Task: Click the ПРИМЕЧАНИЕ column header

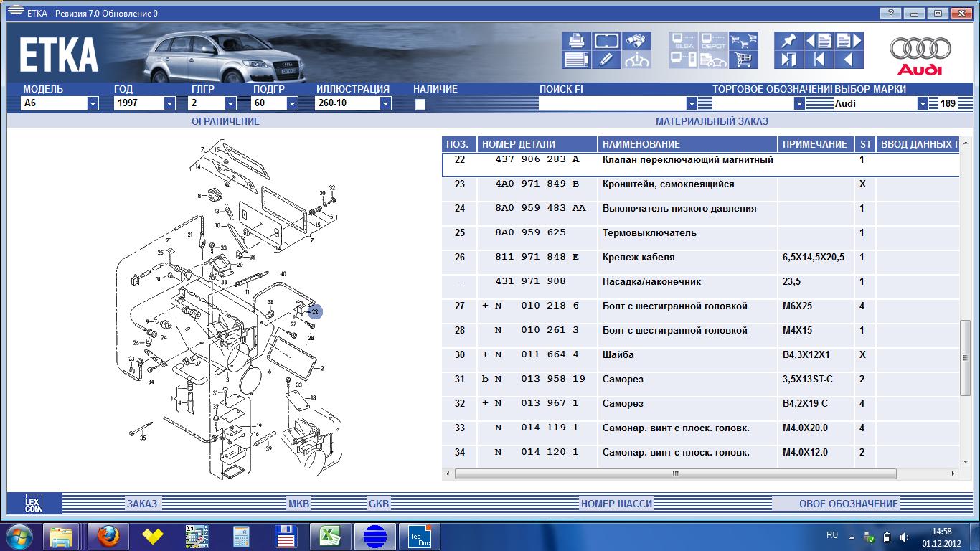Action: click(815, 144)
